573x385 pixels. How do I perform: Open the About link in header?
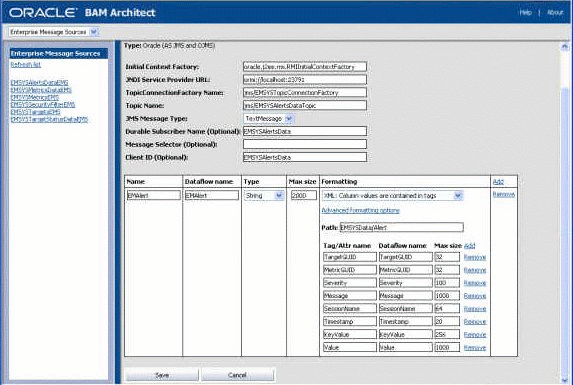(x=554, y=12)
